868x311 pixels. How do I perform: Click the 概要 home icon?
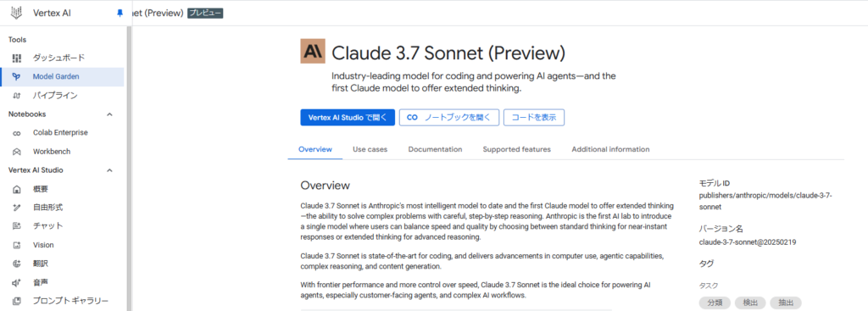pos(17,189)
